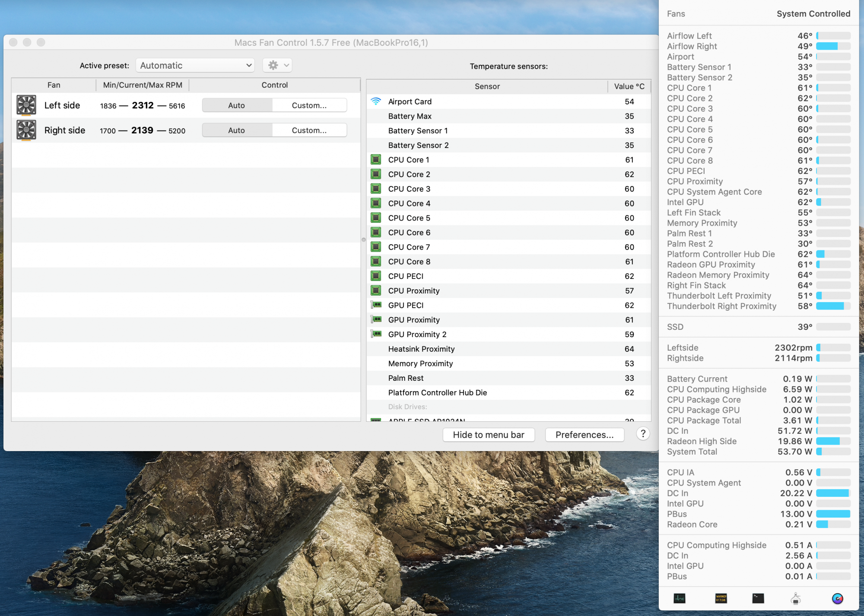The height and width of the screenshot is (616, 864).
Task: Click the Hide to menu bar button
Action: pyautogui.click(x=489, y=435)
